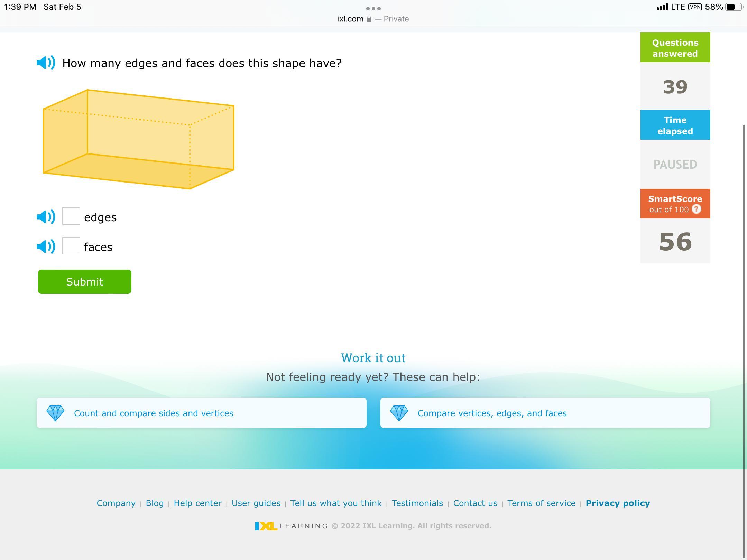Image resolution: width=747 pixels, height=560 pixels.
Task: Tap the three-dots multitasking icon at top
Action: 373,8
